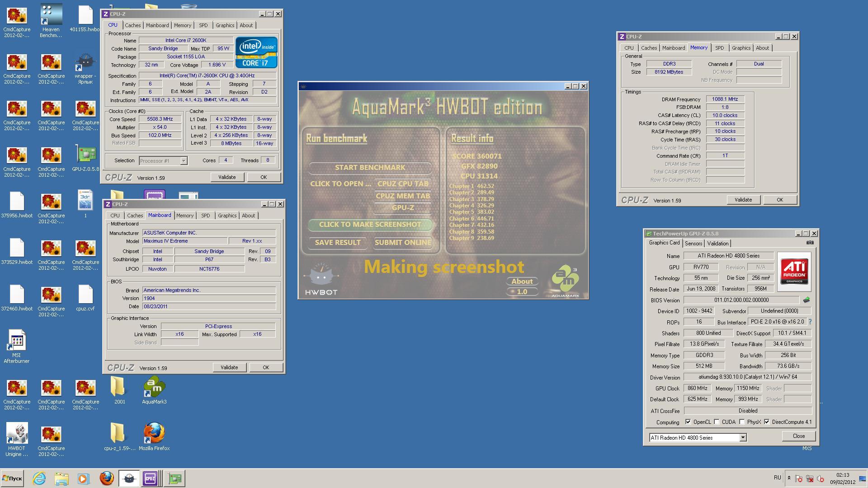The height and width of the screenshot is (488, 868).
Task: Open the ATI Radeon HD 4800 Series dropdown
Action: pos(742,437)
